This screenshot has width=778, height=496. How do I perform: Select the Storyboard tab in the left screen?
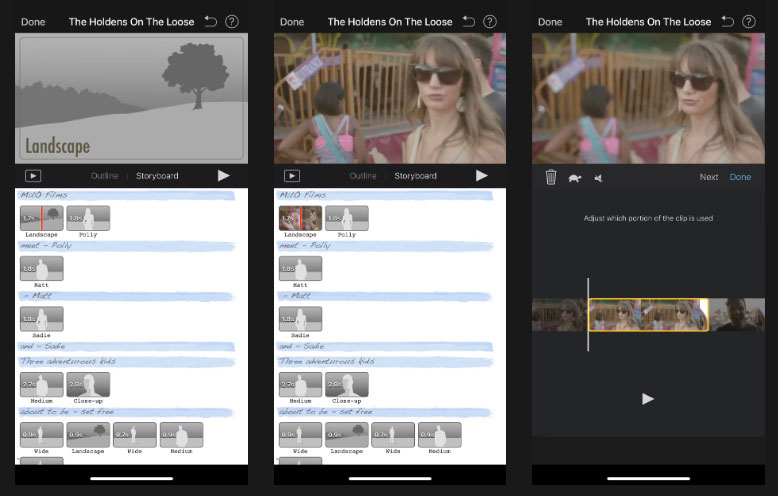[x=157, y=176]
